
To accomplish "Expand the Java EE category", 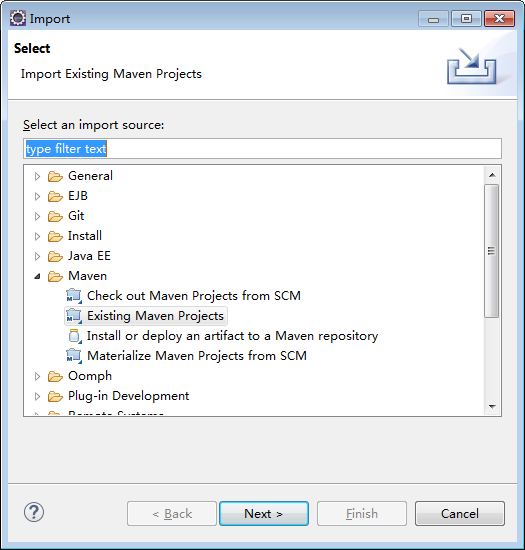I will coord(37,256).
